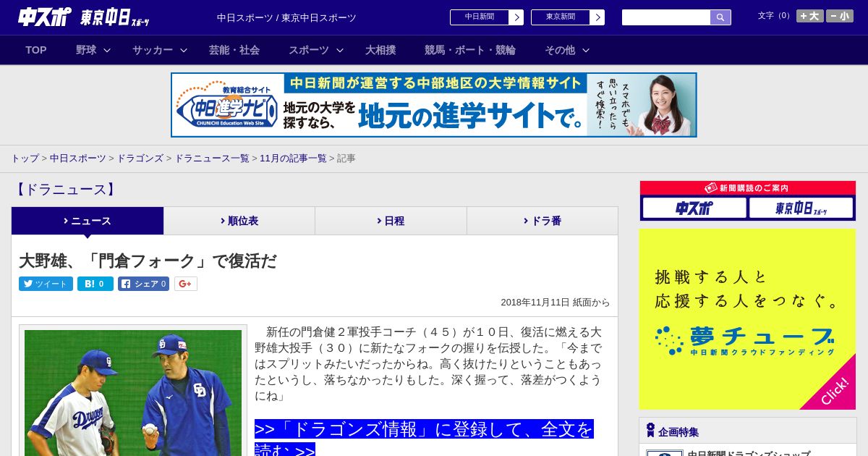Switch to the 日程 tab

[x=391, y=221]
